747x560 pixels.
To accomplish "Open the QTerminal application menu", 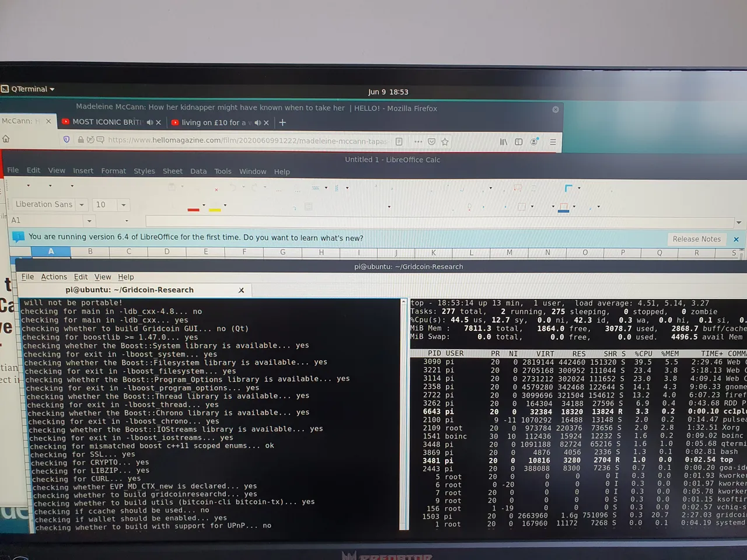I will click(28, 89).
